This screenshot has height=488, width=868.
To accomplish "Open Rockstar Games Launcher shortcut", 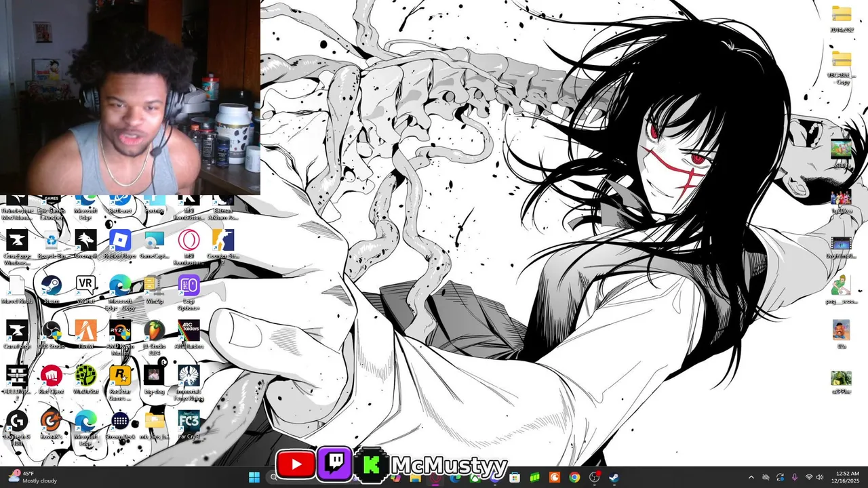I will tap(120, 383).
